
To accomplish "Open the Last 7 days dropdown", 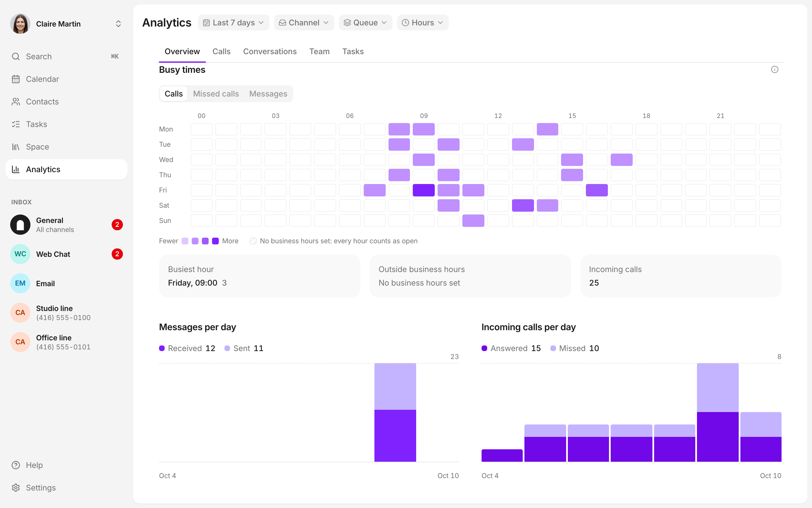I will 233,23.
